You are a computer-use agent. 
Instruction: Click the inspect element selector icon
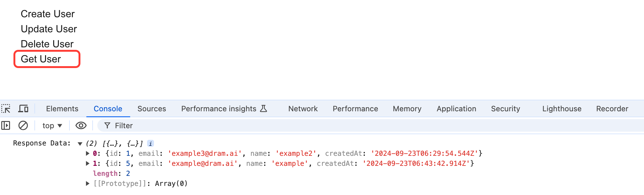[6, 109]
